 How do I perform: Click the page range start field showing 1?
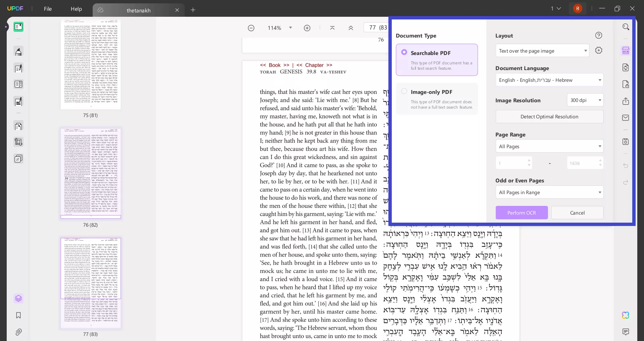[514, 163]
